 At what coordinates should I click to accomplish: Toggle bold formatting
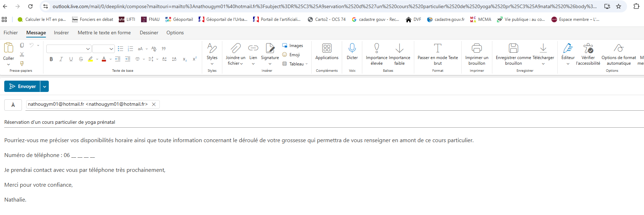click(51, 59)
